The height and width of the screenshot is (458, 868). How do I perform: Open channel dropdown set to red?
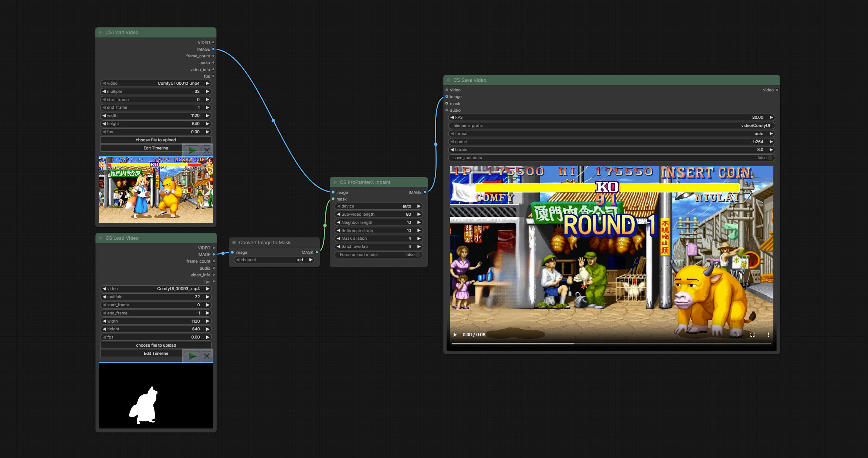coord(274,260)
